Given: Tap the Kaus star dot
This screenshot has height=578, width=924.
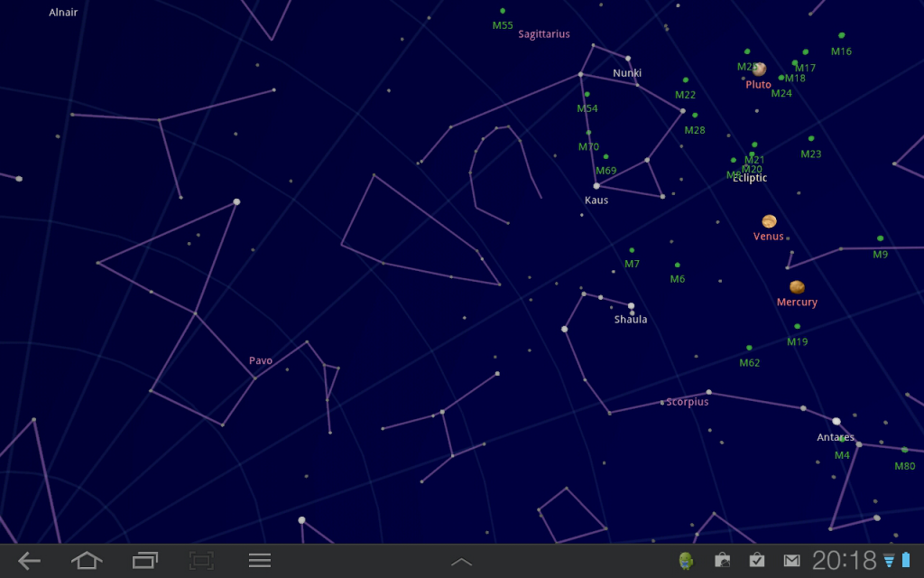Looking at the screenshot, I should [x=596, y=186].
